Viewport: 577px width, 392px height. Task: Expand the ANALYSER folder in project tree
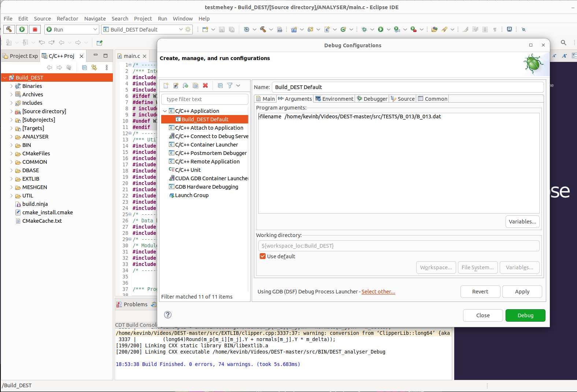pyautogui.click(x=11, y=137)
